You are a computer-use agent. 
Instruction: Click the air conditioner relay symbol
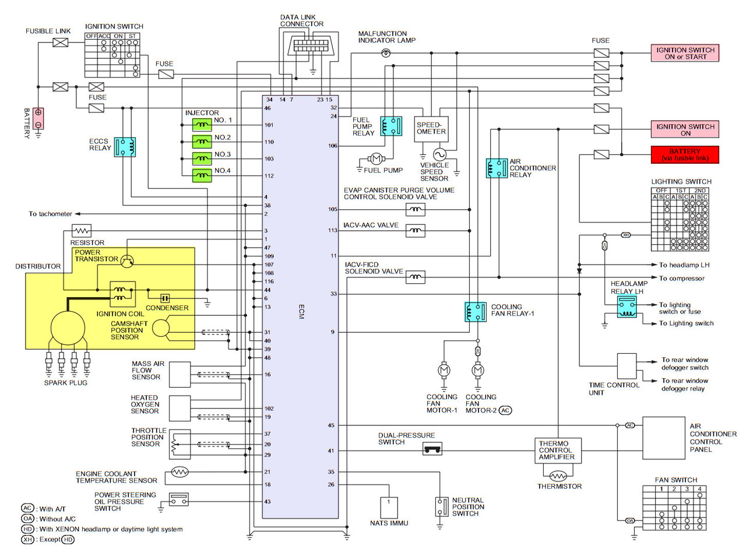pyautogui.click(x=497, y=168)
